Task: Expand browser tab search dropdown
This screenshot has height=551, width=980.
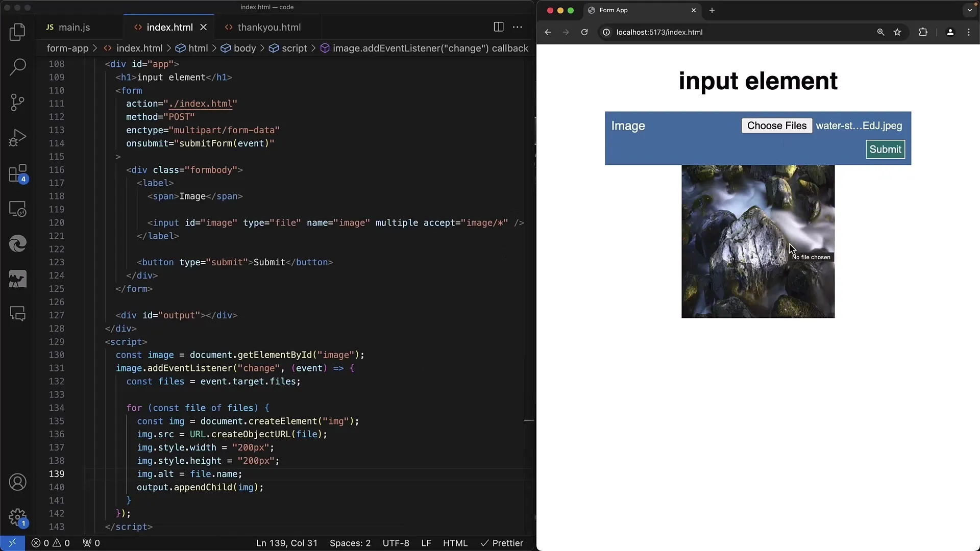Action: click(970, 10)
